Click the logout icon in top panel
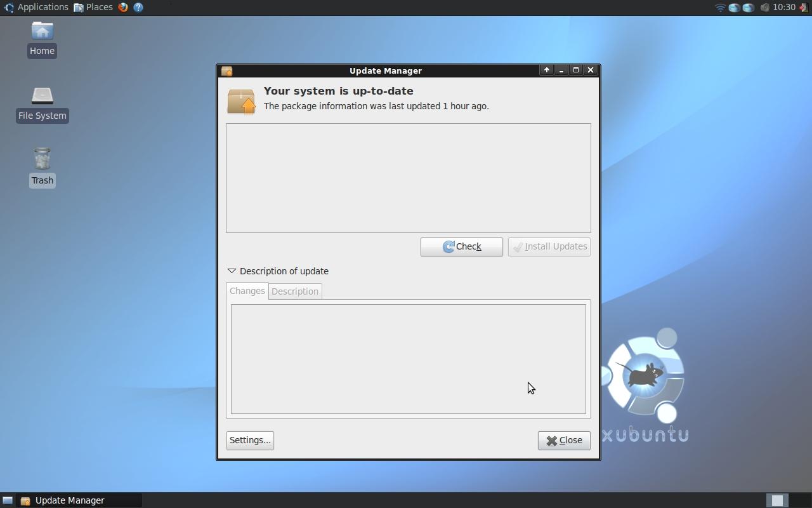 (x=803, y=8)
